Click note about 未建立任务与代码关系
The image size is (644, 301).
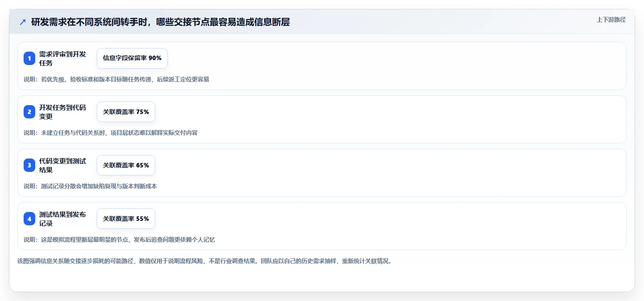point(111,133)
